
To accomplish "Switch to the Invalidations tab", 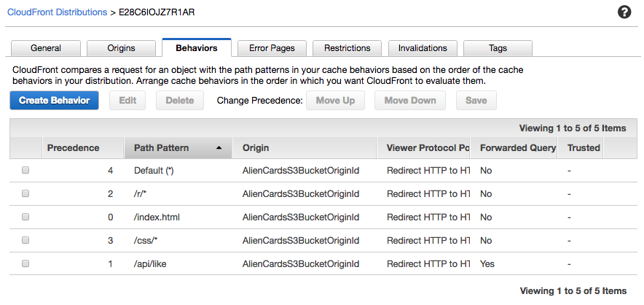I will click(423, 48).
